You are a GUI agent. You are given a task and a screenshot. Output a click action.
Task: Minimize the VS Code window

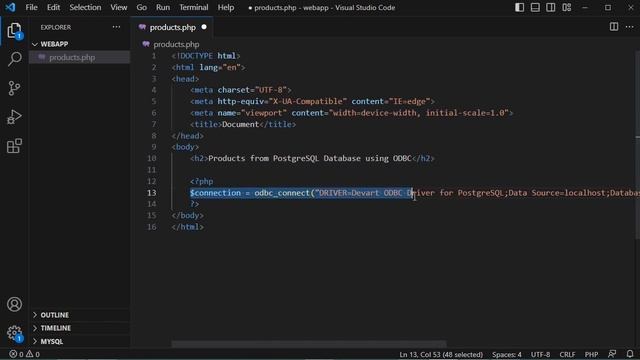pyautogui.click(x=585, y=7)
